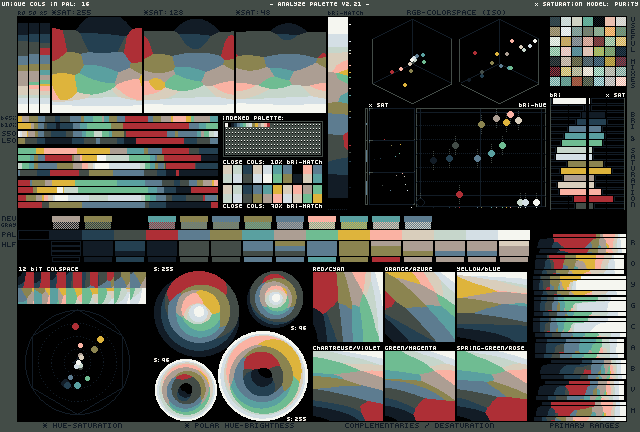
Task: Click the top-left 'S: 255' polar label
Action: click(164, 269)
